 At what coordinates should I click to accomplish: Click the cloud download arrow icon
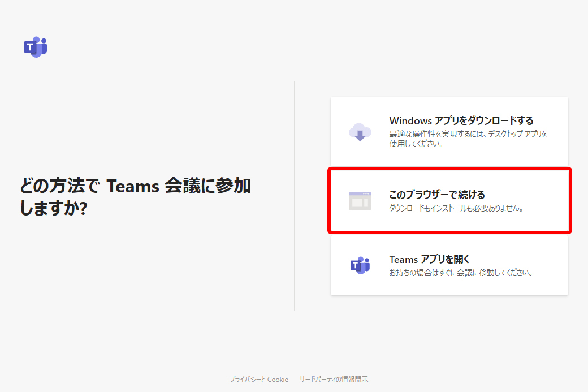[x=360, y=132]
